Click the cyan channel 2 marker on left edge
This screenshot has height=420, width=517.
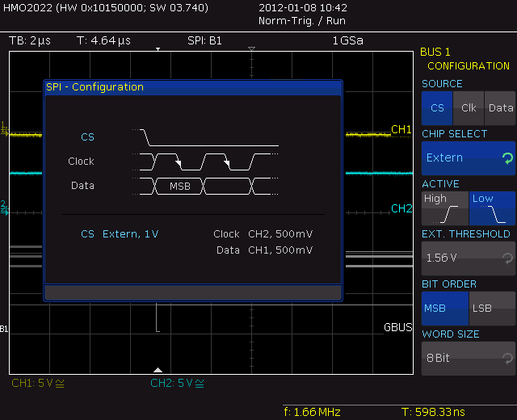tap(4, 208)
